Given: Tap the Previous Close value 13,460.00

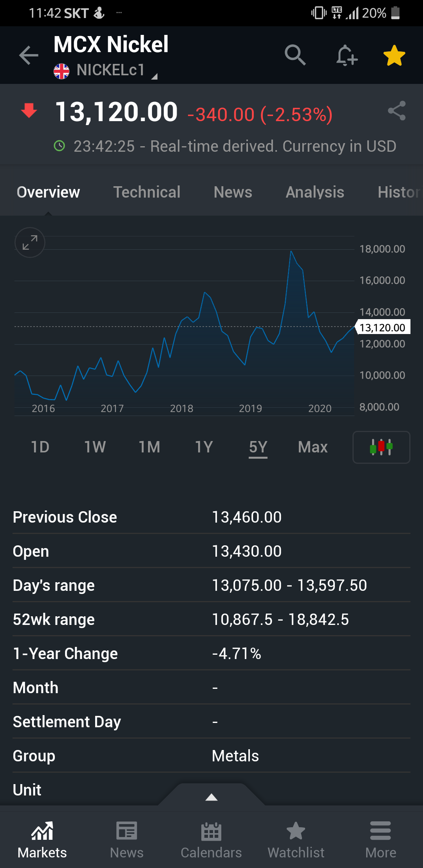Looking at the screenshot, I should pyautogui.click(x=247, y=517).
